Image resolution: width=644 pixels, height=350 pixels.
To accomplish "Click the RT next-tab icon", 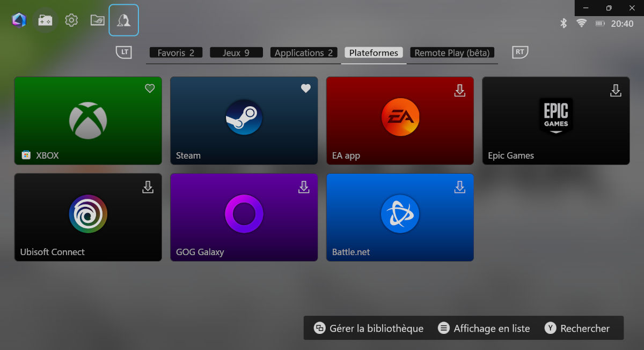I will point(520,52).
